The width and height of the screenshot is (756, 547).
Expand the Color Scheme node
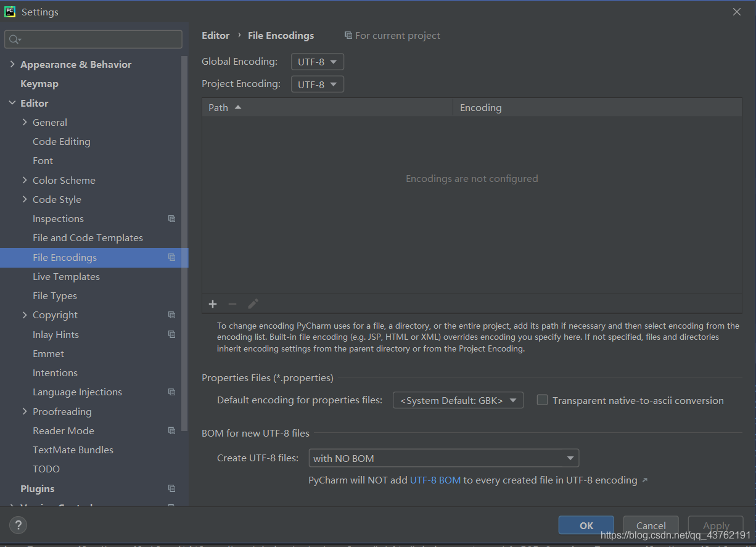[25, 180]
